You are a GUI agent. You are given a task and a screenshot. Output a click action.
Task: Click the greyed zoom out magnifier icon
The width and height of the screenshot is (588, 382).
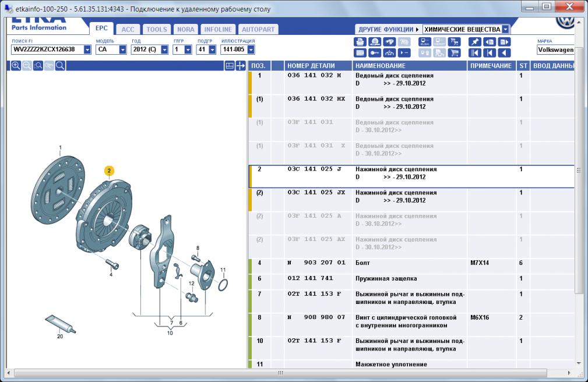27,66
